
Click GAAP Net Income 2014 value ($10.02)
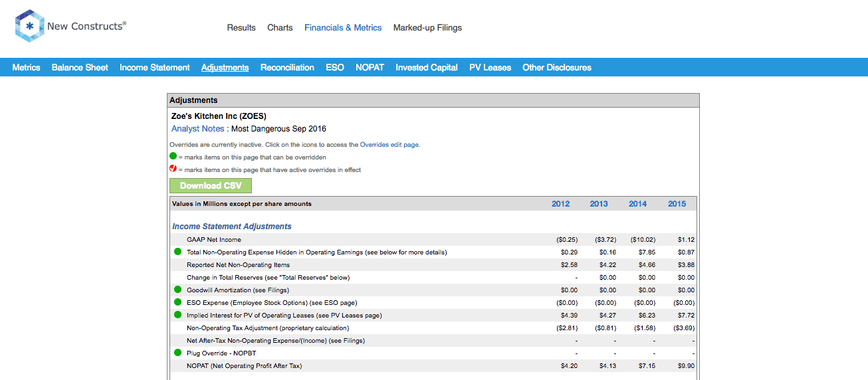click(x=643, y=239)
